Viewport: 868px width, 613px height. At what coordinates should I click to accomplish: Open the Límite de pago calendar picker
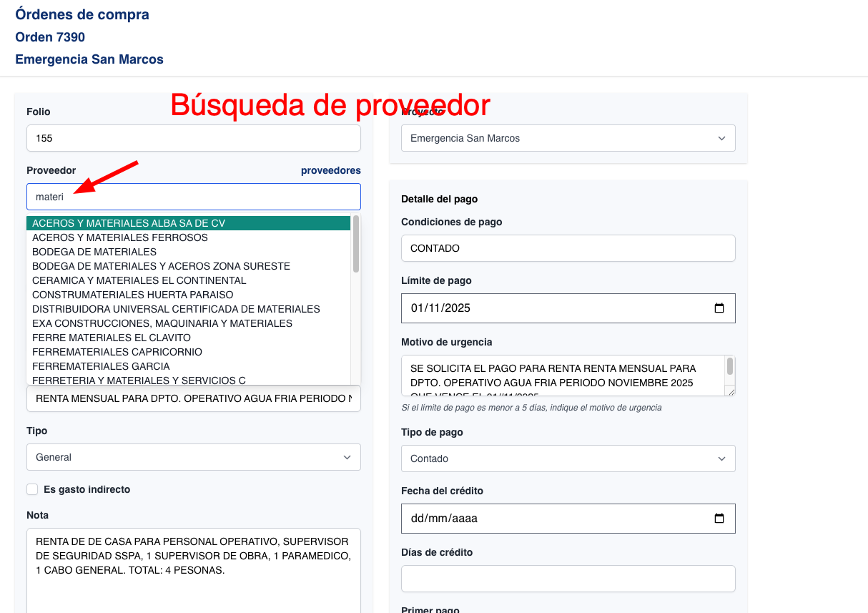[719, 308]
